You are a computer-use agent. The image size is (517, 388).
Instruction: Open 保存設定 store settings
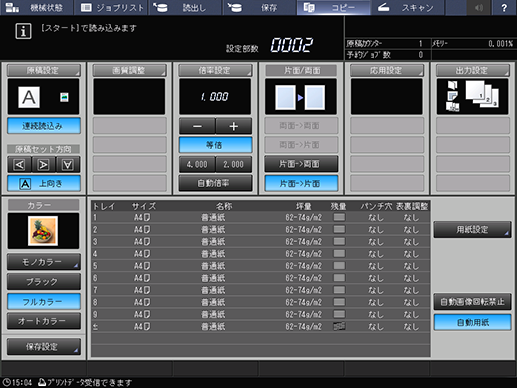coord(44,347)
